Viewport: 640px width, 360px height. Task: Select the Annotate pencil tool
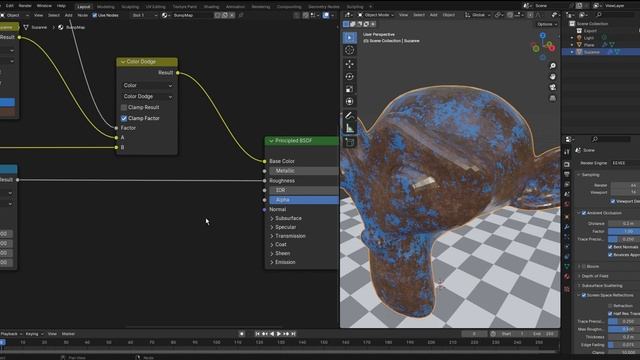[x=349, y=116]
